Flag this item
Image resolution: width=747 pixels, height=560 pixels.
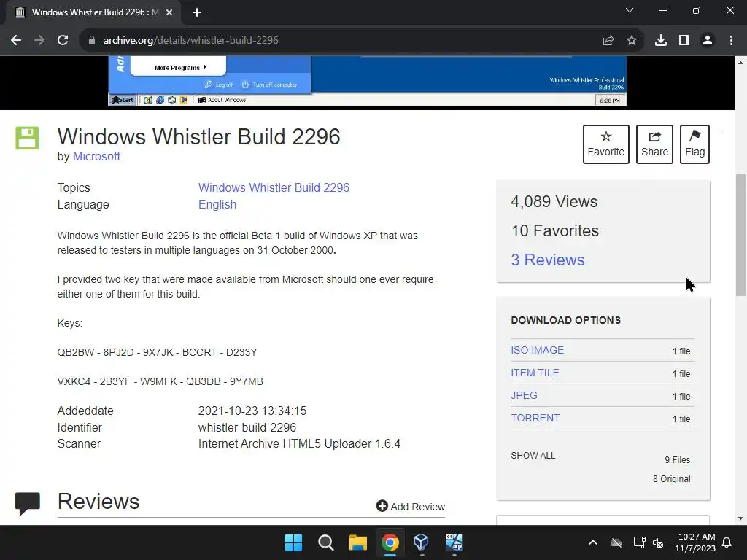click(694, 144)
